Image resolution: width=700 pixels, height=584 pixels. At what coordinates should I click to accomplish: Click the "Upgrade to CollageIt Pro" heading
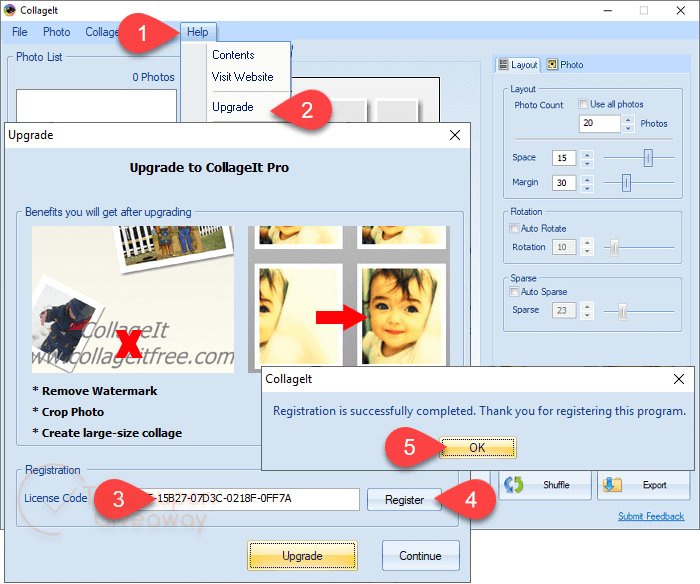[x=209, y=168]
